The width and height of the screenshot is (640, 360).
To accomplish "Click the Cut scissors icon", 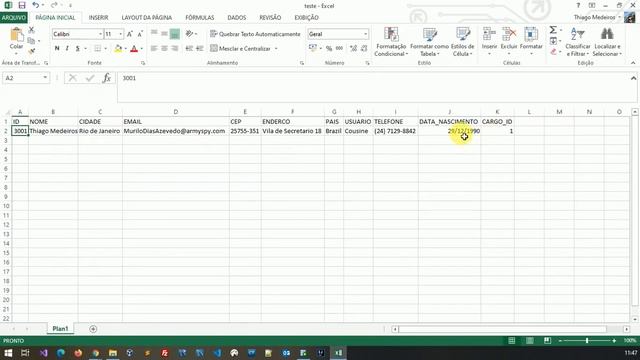I will pos(31,30).
